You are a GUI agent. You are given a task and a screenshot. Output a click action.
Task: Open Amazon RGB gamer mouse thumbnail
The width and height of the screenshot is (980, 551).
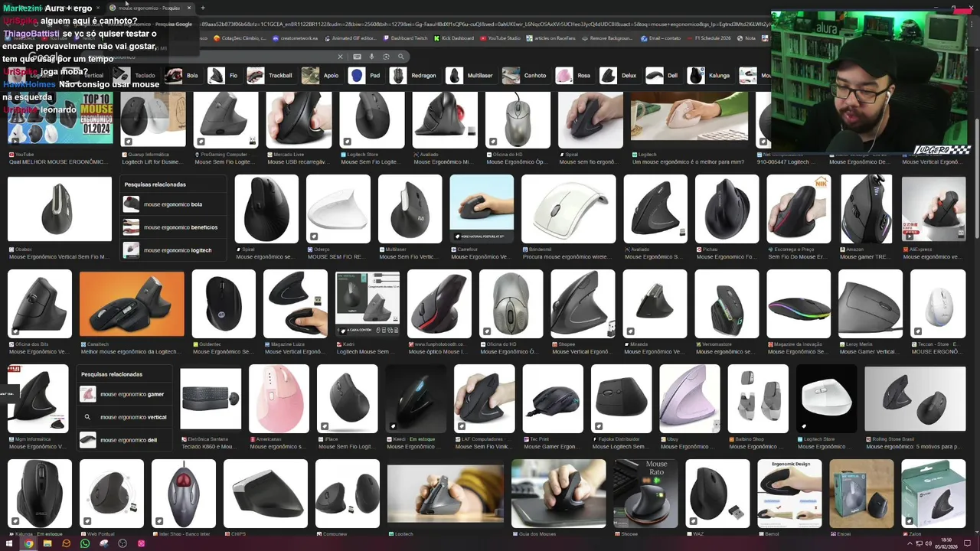(x=866, y=209)
